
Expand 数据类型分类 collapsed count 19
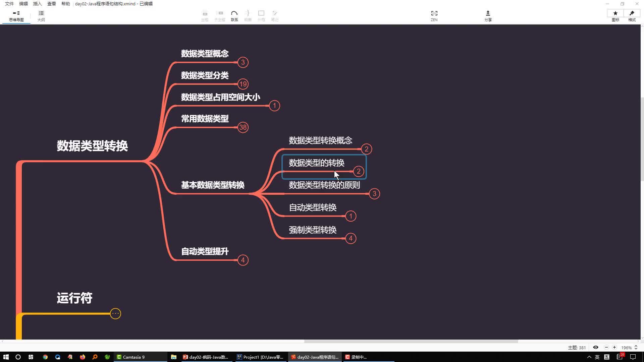(243, 84)
